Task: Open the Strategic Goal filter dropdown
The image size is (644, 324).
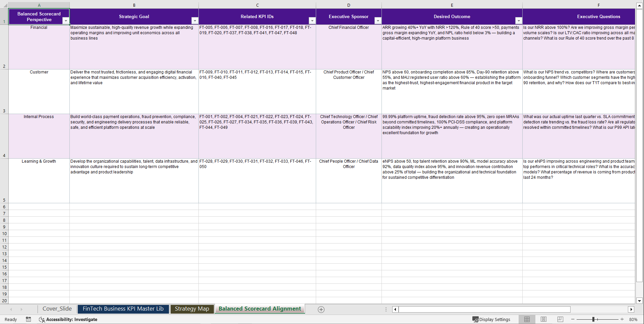Action: (x=195, y=21)
